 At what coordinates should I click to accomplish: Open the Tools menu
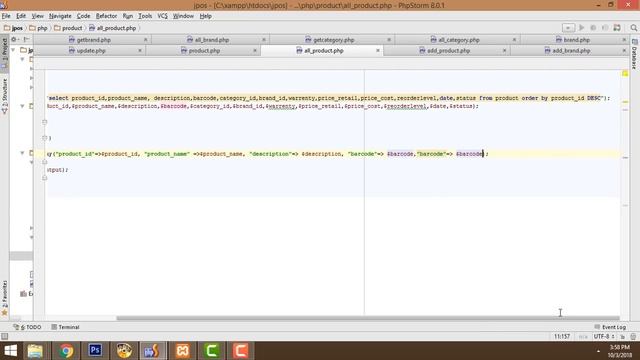click(145, 16)
